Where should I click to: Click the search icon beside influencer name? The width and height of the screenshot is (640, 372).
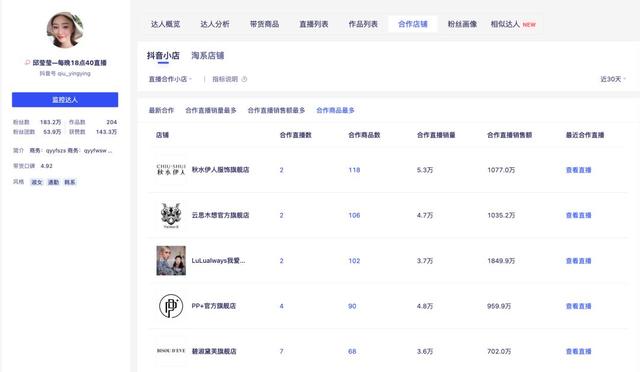[x=27, y=62]
